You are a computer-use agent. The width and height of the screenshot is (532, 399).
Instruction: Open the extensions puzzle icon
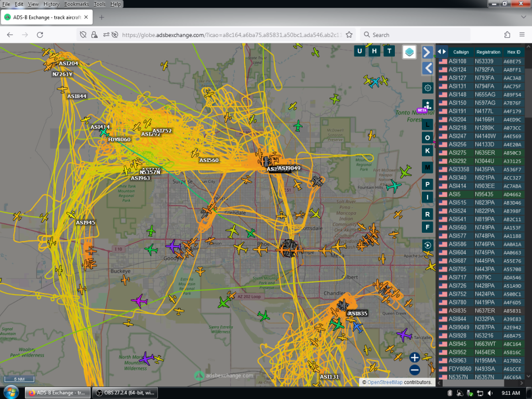click(507, 35)
